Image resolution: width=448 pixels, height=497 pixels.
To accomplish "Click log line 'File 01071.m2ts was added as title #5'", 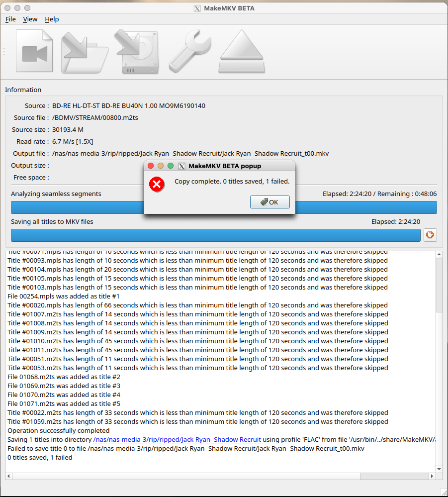I will (x=64, y=404).
